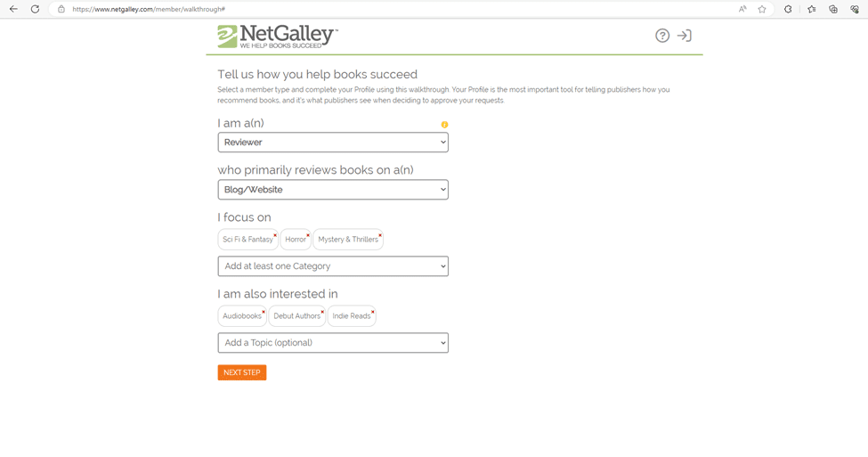The height and width of the screenshot is (457, 868).
Task: Click the NetGalley logo
Action: coord(278,37)
